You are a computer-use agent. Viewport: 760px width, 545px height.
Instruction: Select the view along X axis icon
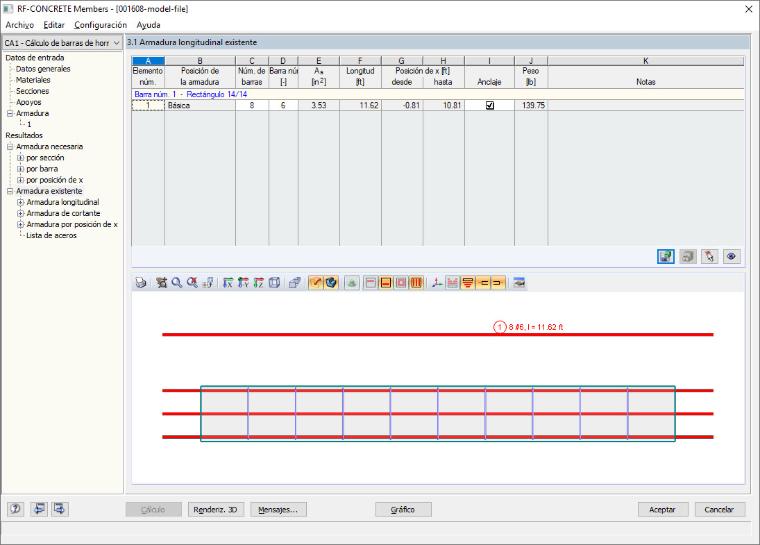(228, 282)
